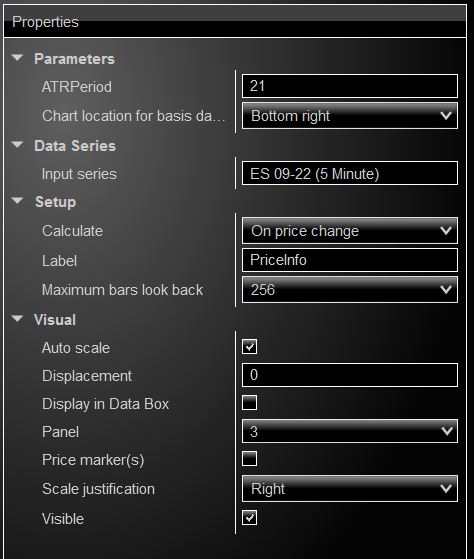The height and width of the screenshot is (559, 474).
Task: Select the Properties panel header
Action: pyautogui.click(x=235, y=21)
